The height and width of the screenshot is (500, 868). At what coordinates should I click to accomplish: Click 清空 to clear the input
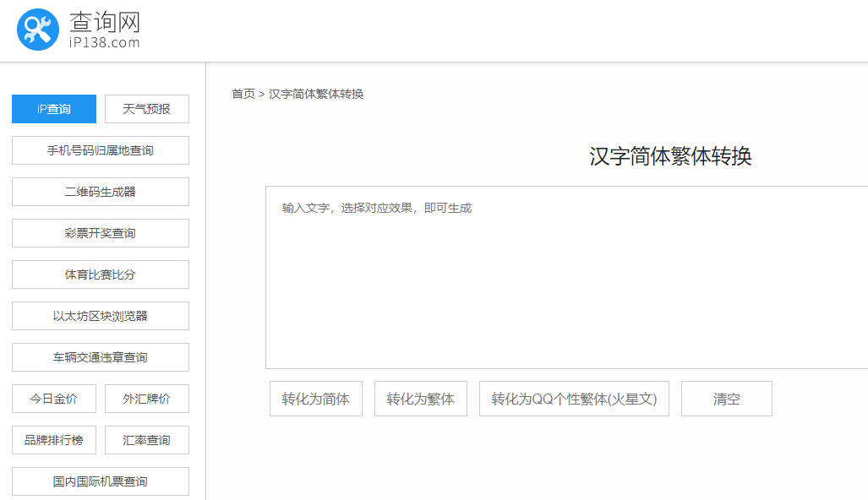click(726, 398)
